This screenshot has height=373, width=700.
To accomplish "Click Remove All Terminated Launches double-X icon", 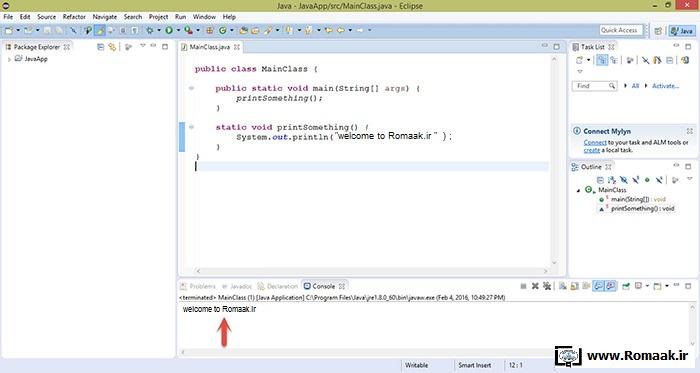I will (547, 286).
